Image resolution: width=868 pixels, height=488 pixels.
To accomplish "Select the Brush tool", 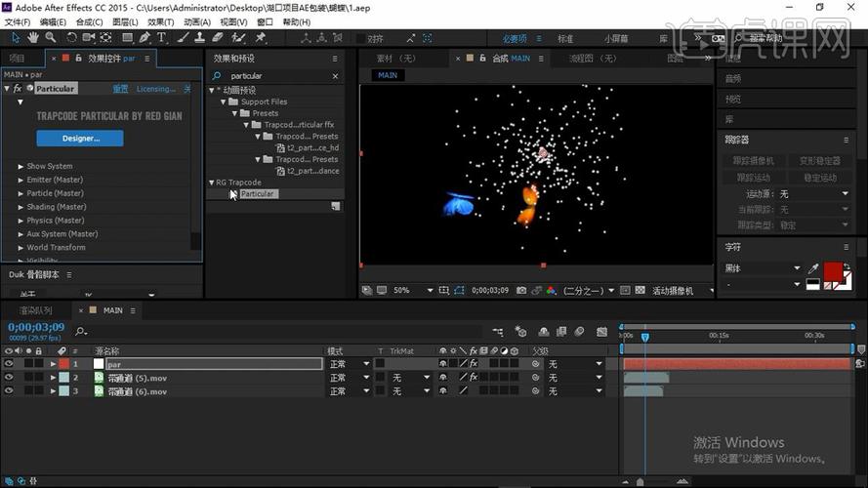I will [x=184, y=38].
